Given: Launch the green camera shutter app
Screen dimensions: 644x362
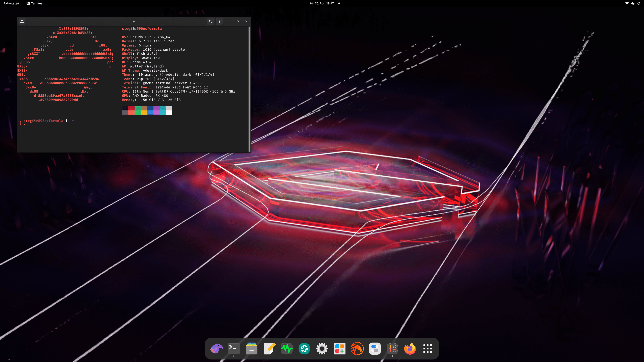Looking at the screenshot, I should [304, 349].
